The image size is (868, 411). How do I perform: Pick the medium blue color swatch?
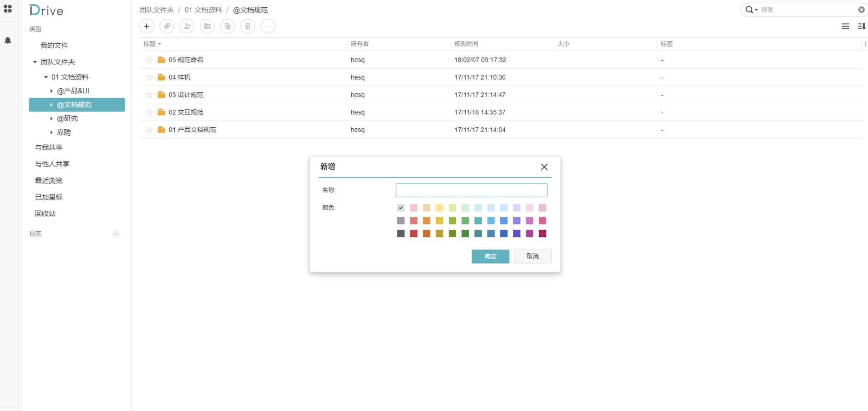pyautogui.click(x=504, y=221)
